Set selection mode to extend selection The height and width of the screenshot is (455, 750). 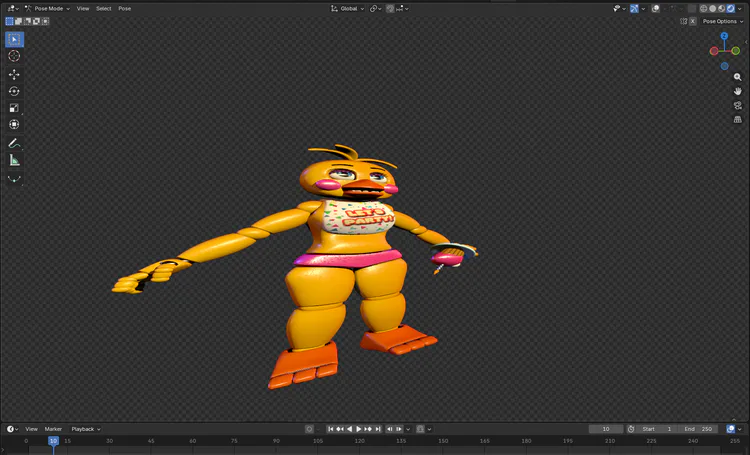(18, 21)
